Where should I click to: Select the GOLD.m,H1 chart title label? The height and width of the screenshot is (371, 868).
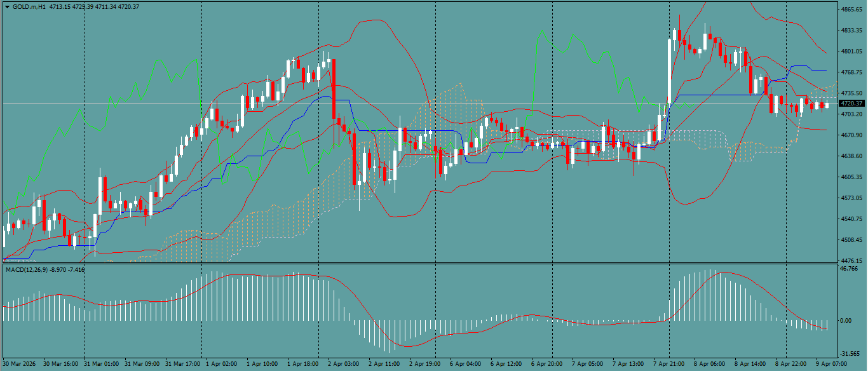[29, 5]
